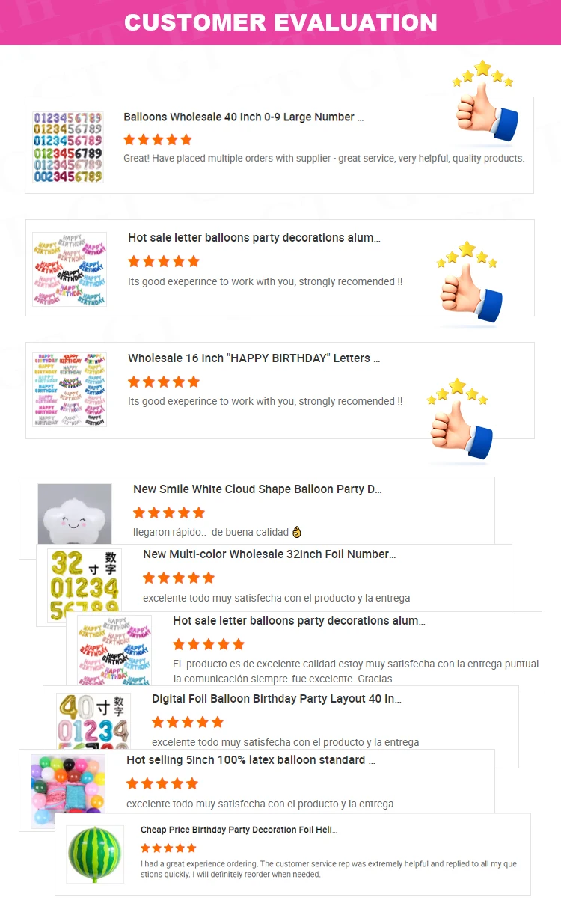Click the CUSTOMER EVALUATION header banner
Image resolution: width=561 pixels, height=924 pixels.
pyautogui.click(x=280, y=22)
